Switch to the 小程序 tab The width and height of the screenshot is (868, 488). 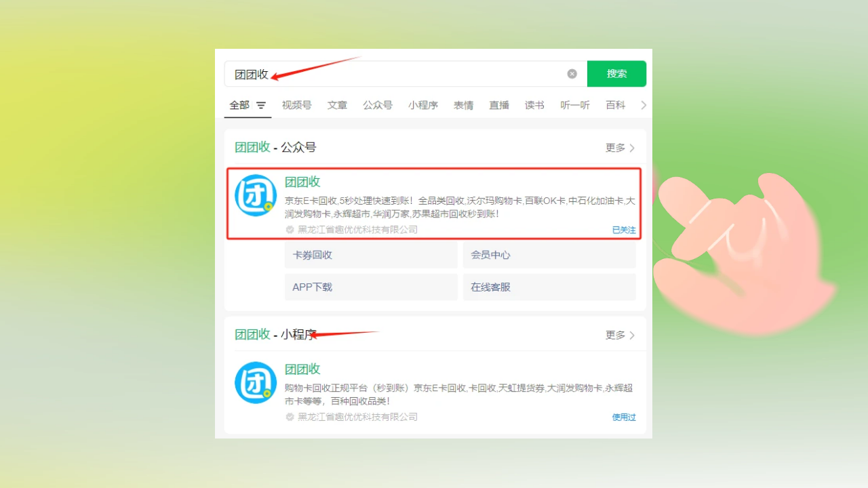[423, 105]
